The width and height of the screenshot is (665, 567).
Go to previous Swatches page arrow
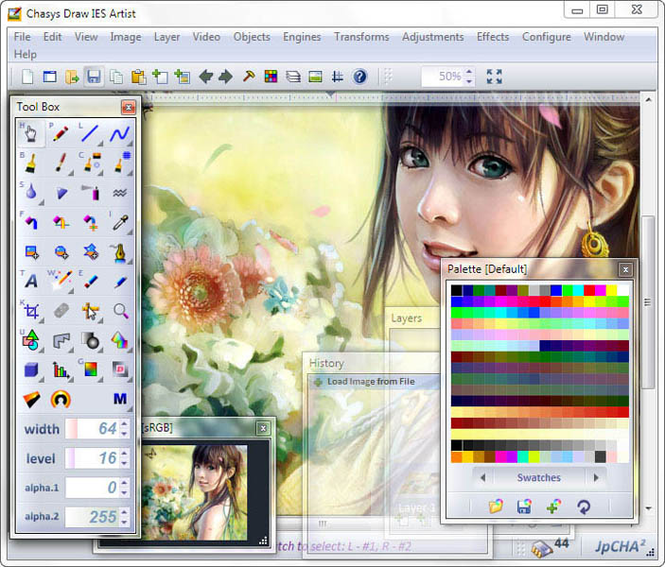click(483, 478)
